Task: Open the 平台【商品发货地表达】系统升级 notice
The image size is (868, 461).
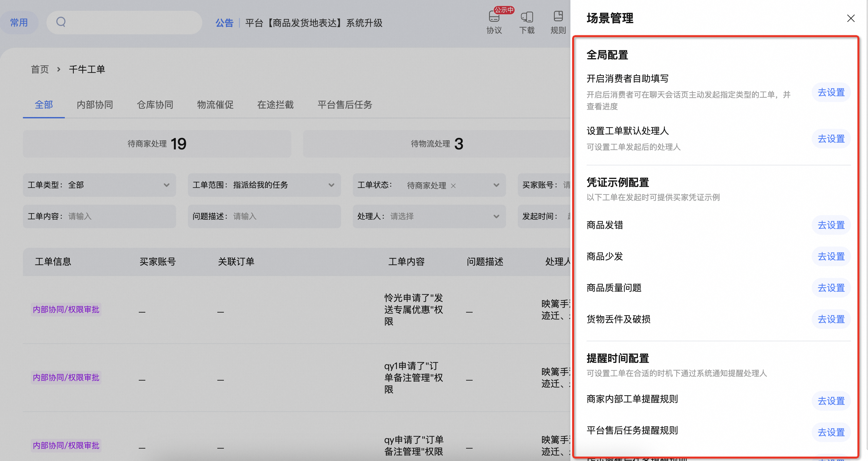Action: [x=314, y=23]
